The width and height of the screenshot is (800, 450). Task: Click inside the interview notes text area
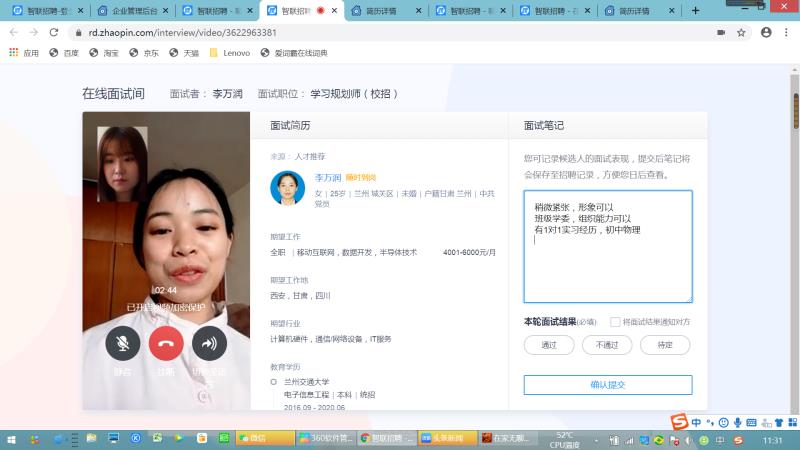click(x=608, y=260)
